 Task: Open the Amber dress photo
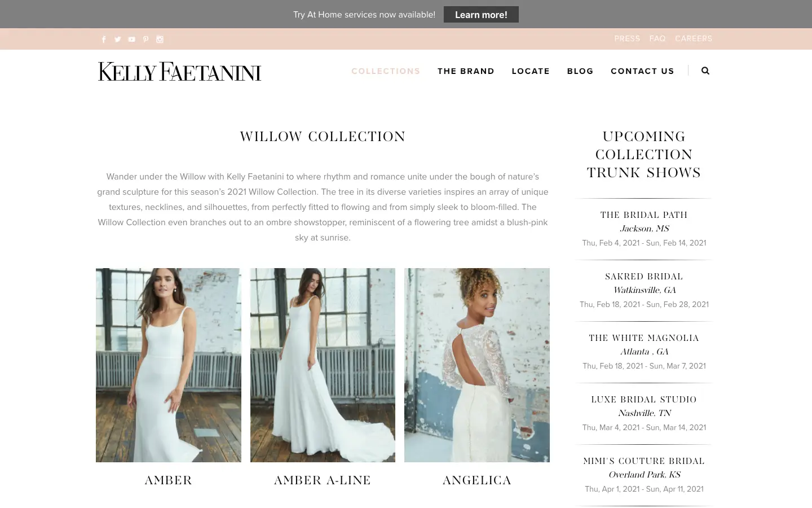169,365
